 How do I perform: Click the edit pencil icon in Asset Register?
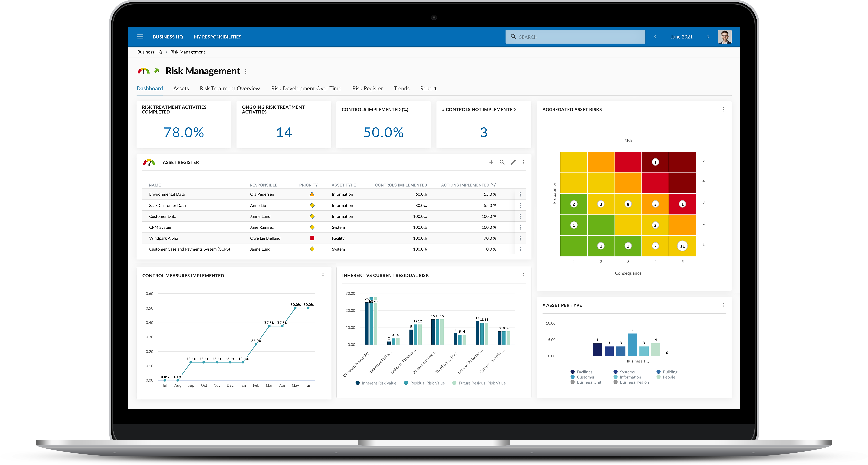[x=512, y=162]
